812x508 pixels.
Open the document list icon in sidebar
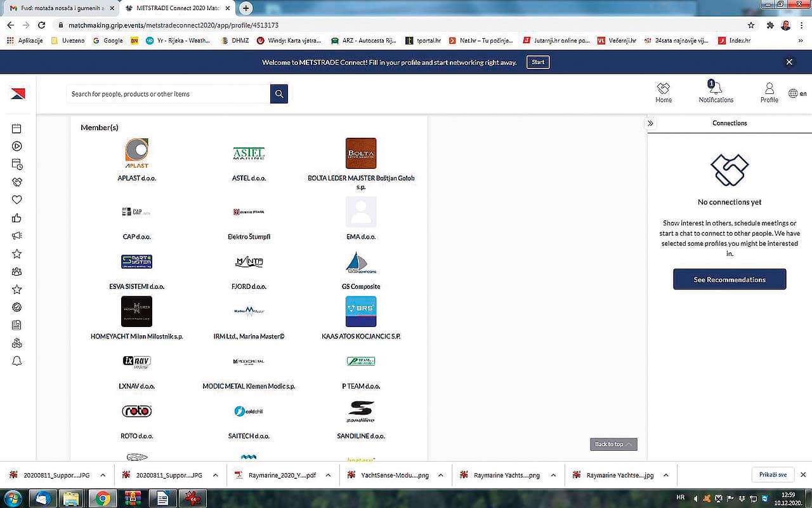coord(17,325)
